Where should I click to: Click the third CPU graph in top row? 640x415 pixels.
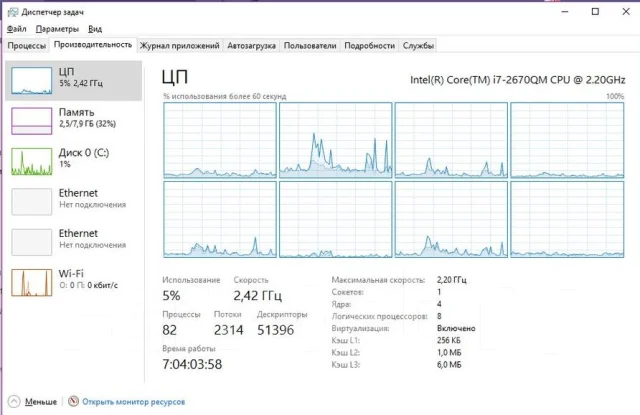point(451,140)
